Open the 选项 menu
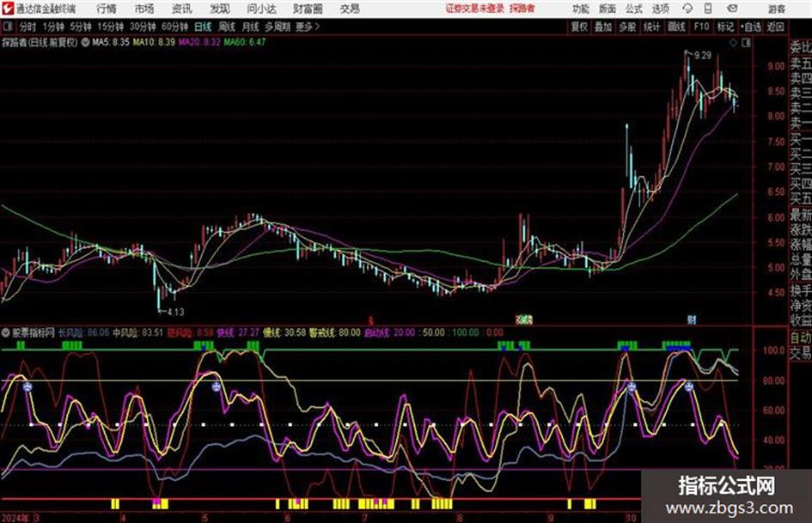 (x=660, y=9)
